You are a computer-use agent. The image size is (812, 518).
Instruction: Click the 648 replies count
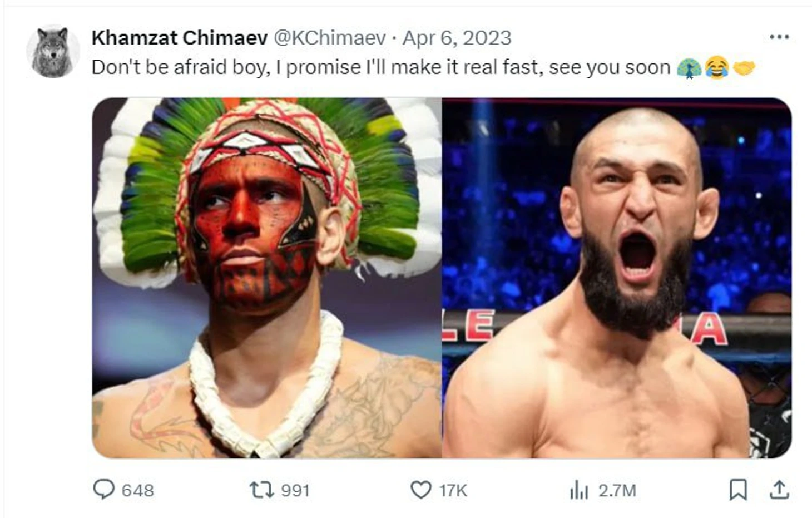[x=137, y=490]
